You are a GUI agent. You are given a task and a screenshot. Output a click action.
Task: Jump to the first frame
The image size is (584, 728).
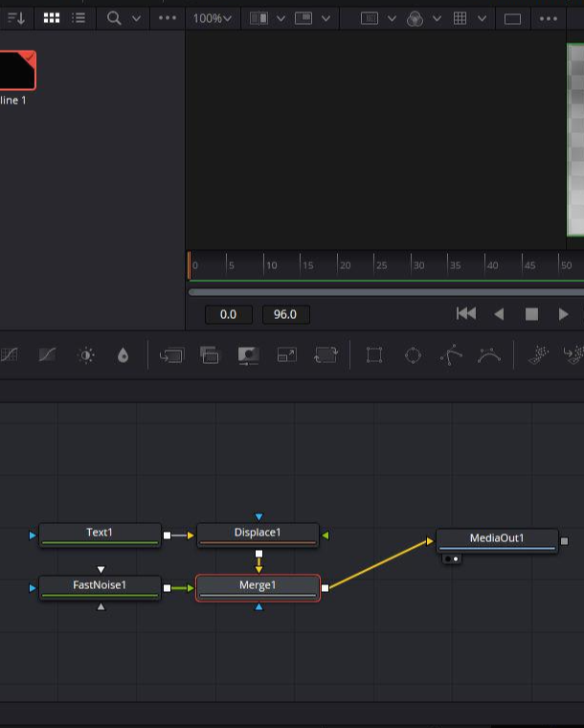tap(466, 314)
